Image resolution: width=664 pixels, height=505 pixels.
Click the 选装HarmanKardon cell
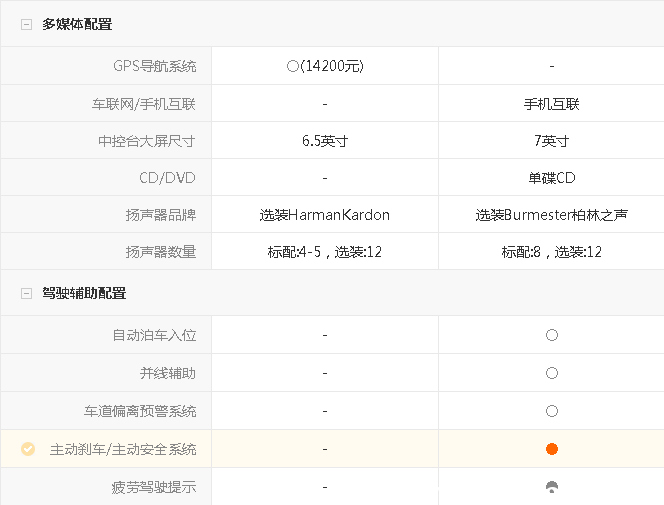point(325,215)
